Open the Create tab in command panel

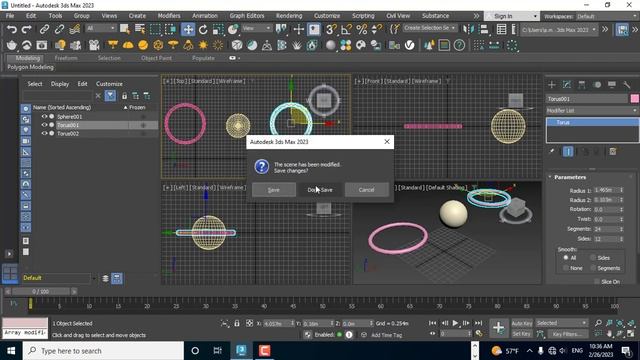[552, 85]
